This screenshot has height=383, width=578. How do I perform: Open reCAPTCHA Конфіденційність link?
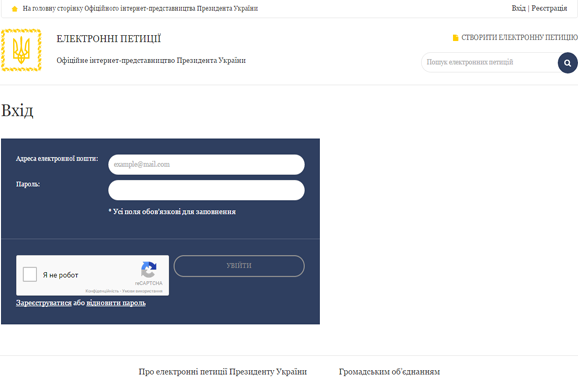pos(102,291)
